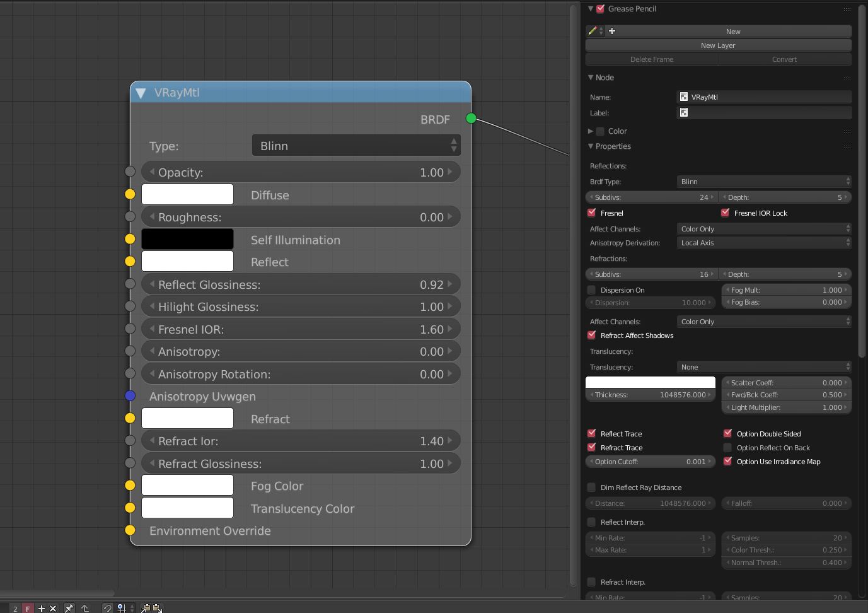This screenshot has height=613, width=868.
Task: Click the empty node Label field
Action: pos(764,113)
